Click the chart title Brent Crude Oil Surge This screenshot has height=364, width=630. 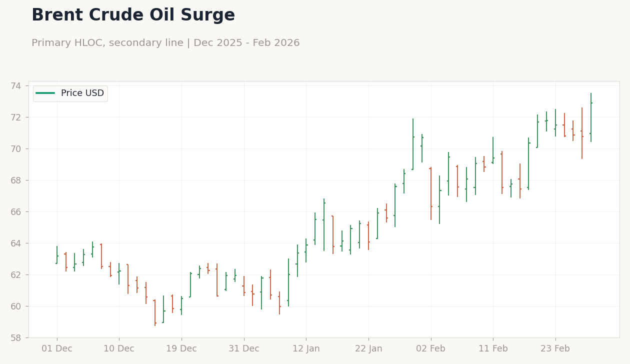pos(133,15)
